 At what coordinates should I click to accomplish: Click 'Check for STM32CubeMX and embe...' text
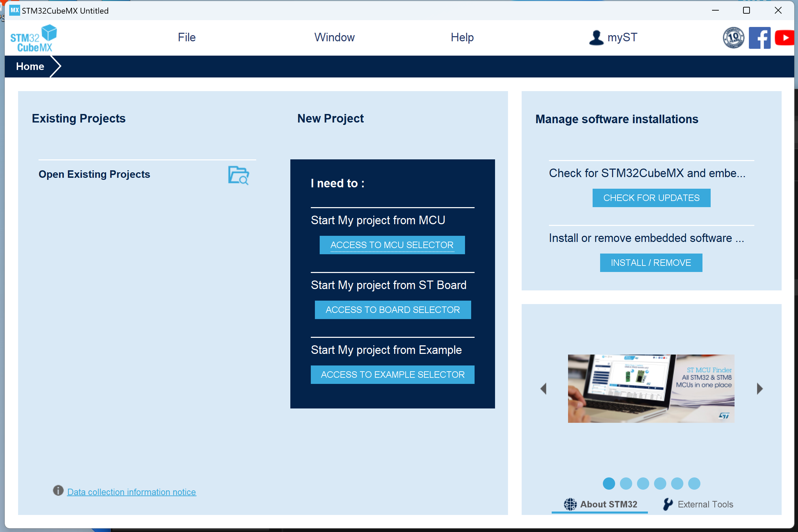[647, 173]
